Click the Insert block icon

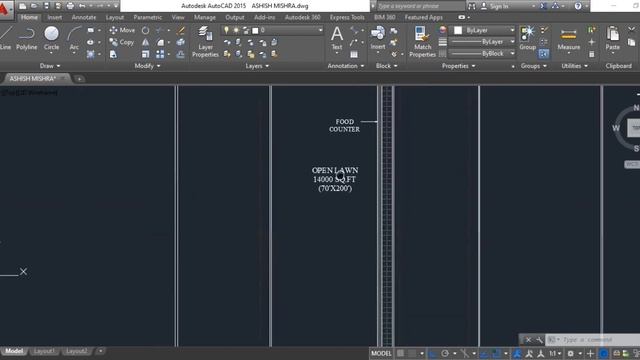tap(378, 38)
